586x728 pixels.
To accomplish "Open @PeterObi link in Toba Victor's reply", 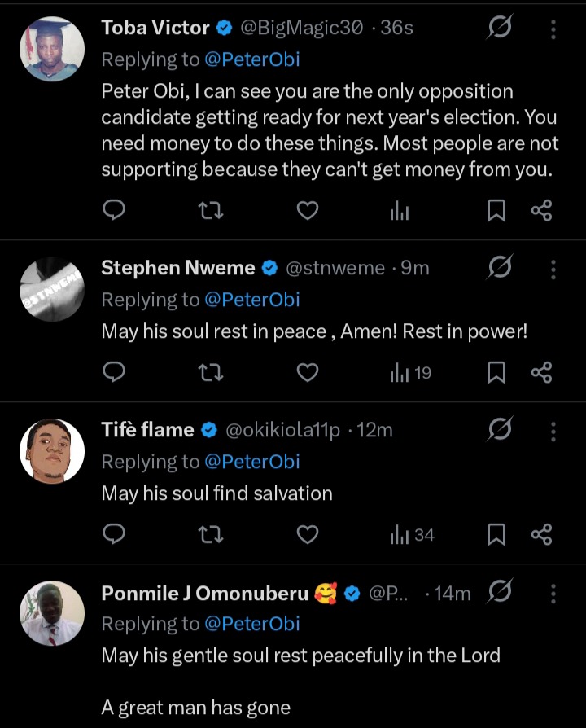I will click(x=251, y=59).
